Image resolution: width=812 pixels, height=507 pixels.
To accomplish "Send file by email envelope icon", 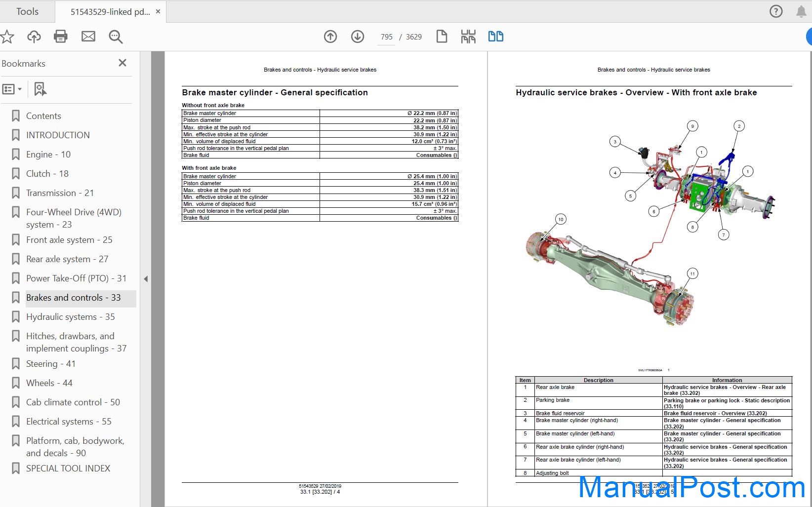I will pyautogui.click(x=88, y=37).
